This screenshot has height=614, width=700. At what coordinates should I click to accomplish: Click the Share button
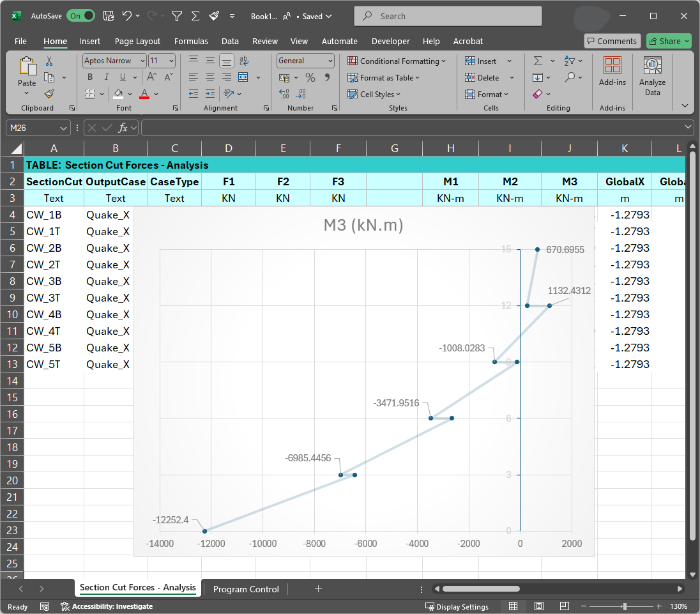coord(669,41)
